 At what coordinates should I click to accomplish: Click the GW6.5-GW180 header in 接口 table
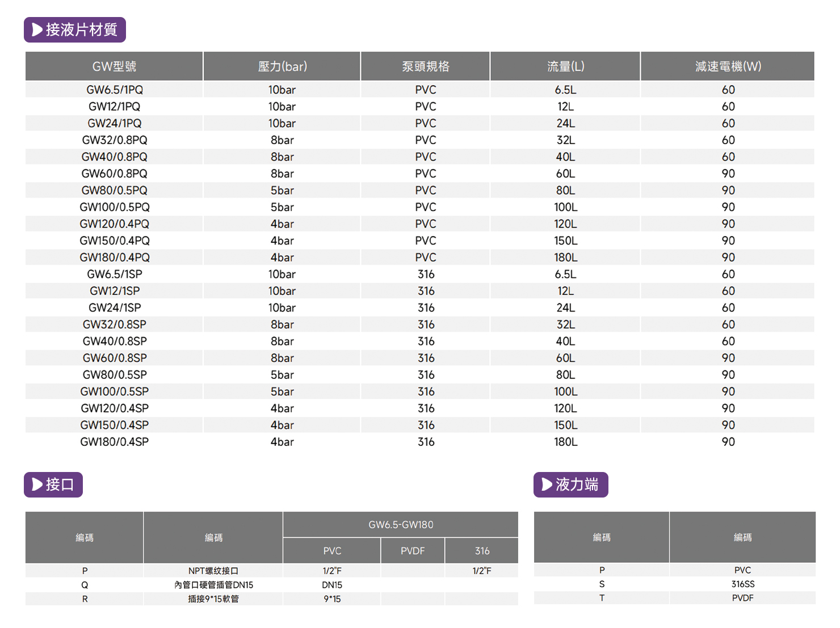pyautogui.click(x=401, y=525)
